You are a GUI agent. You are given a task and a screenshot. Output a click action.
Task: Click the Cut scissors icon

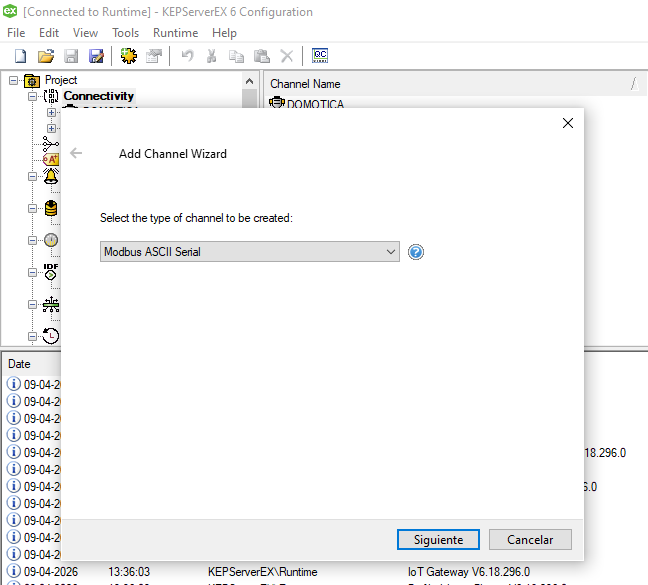(212, 56)
